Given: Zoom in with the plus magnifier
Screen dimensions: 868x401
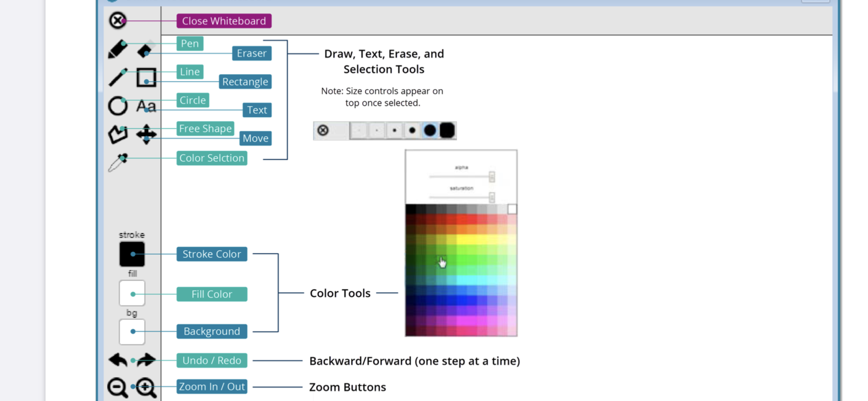Looking at the screenshot, I should pyautogui.click(x=146, y=387).
